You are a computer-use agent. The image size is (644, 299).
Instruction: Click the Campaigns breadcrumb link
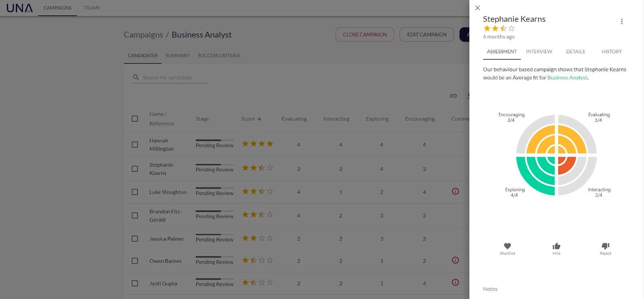tap(143, 35)
